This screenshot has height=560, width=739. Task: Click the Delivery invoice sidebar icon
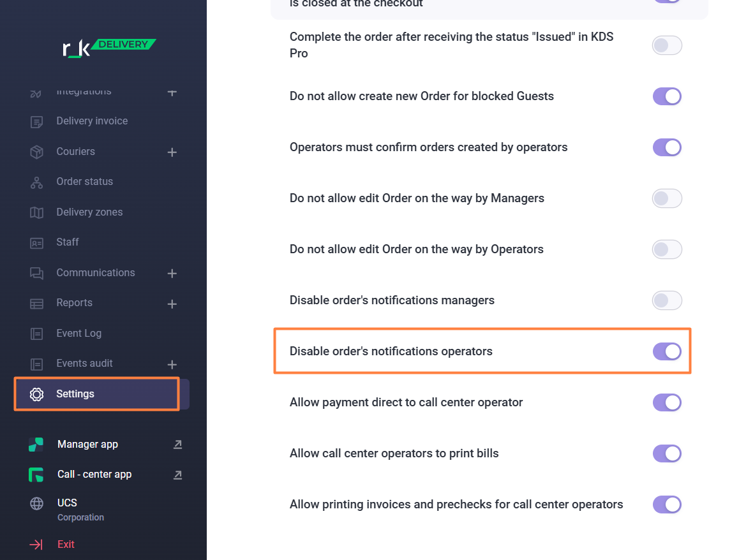pyautogui.click(x=36, y=121)
